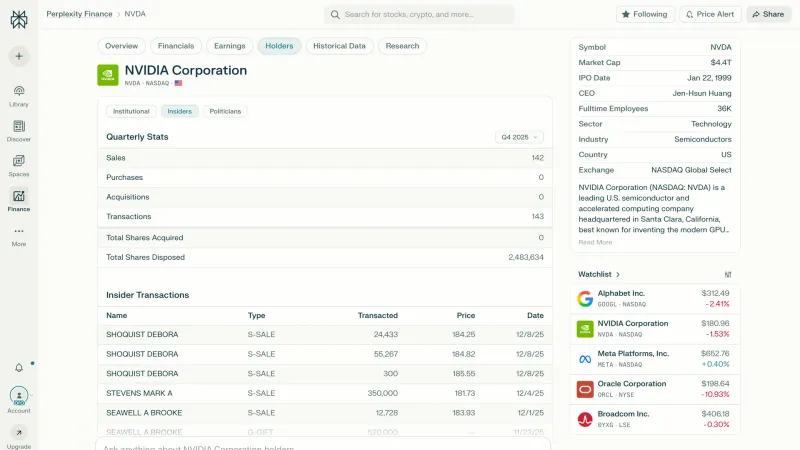
Task: Switch to the Financials tab
Action: coord(176,46)
